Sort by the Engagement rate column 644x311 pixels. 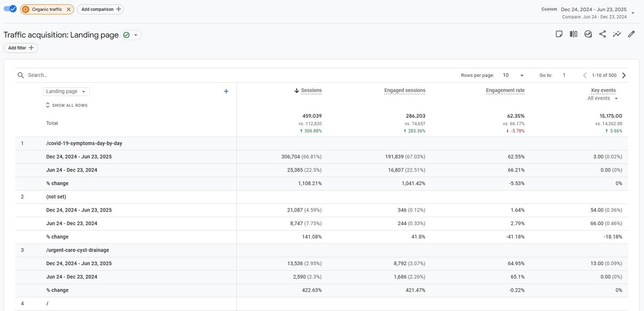pyautogui.click(x=505, y=91)
